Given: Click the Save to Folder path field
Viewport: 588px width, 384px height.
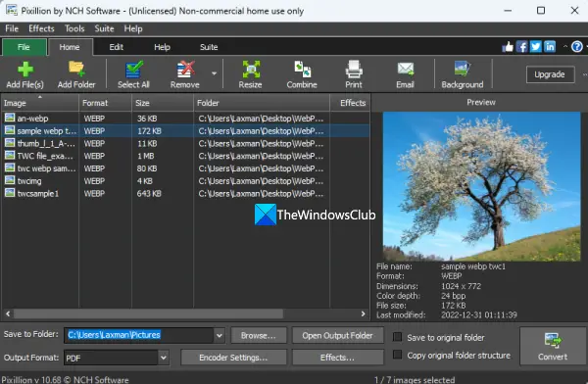Looking at the screenshot, I should 139,335.
